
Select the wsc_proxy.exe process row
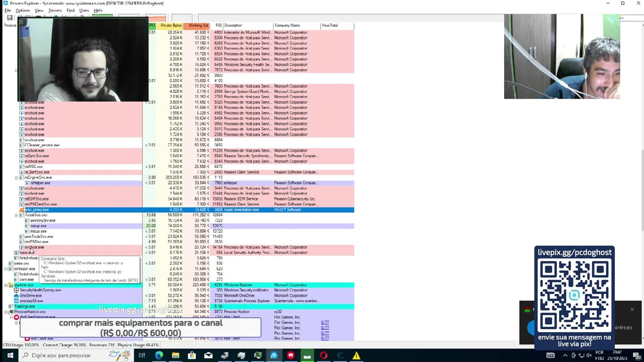coord(186,210)
